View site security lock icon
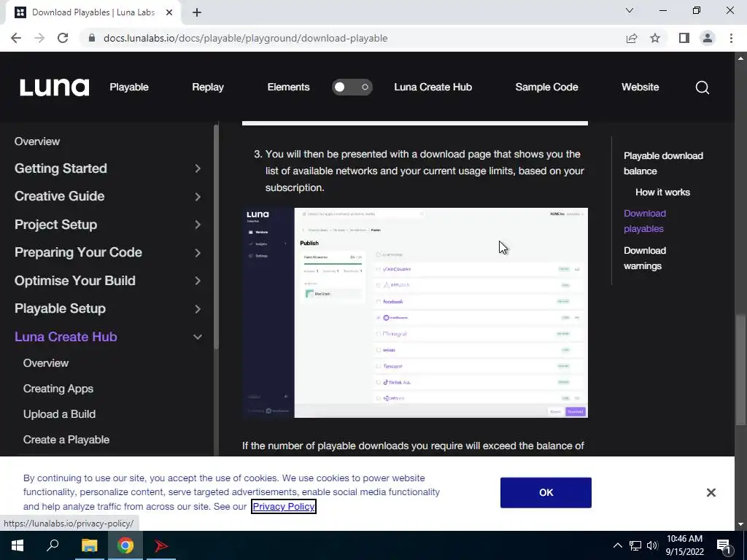Viewport: 747px width, 560px height. [x=92, y=38]
